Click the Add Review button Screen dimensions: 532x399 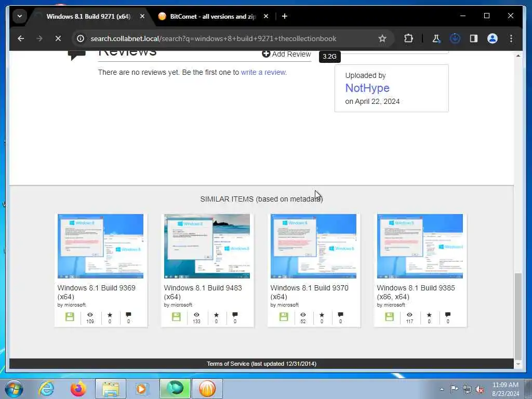tap(286, 54)
